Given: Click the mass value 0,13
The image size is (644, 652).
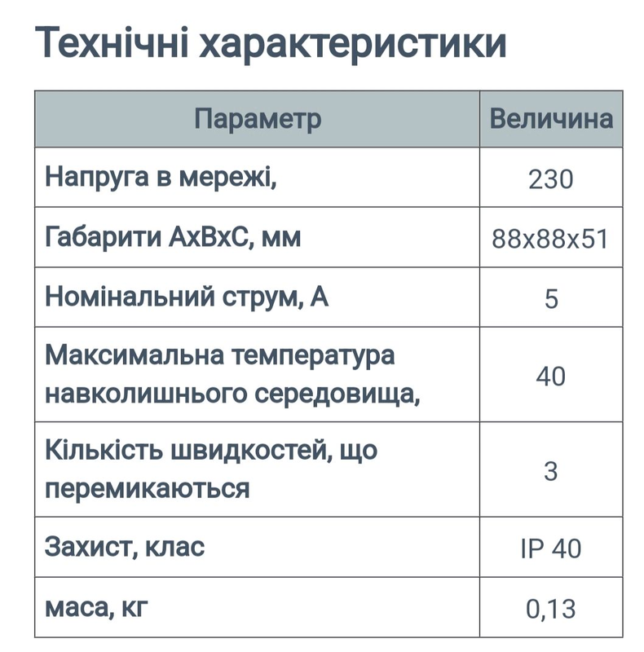Looking at the screenshot, I should pyautogui.click(x=551, y=609).
